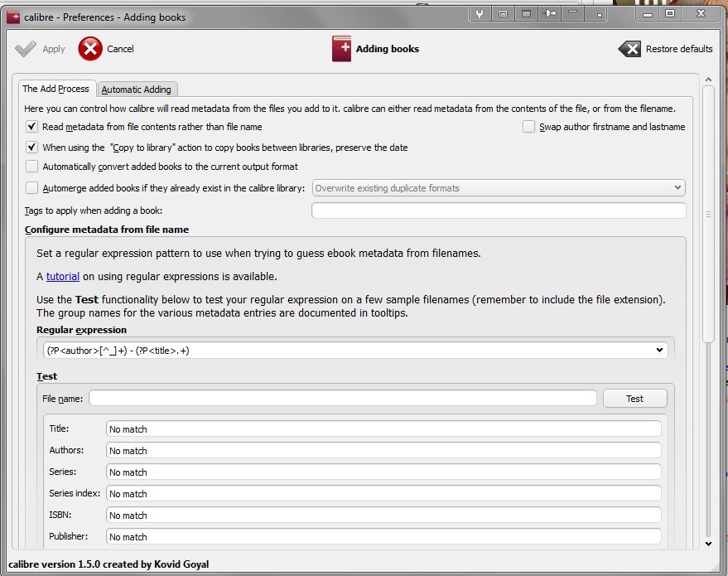728x576 pixels.
Task: Click the Test button
Action: pos(634,399)
